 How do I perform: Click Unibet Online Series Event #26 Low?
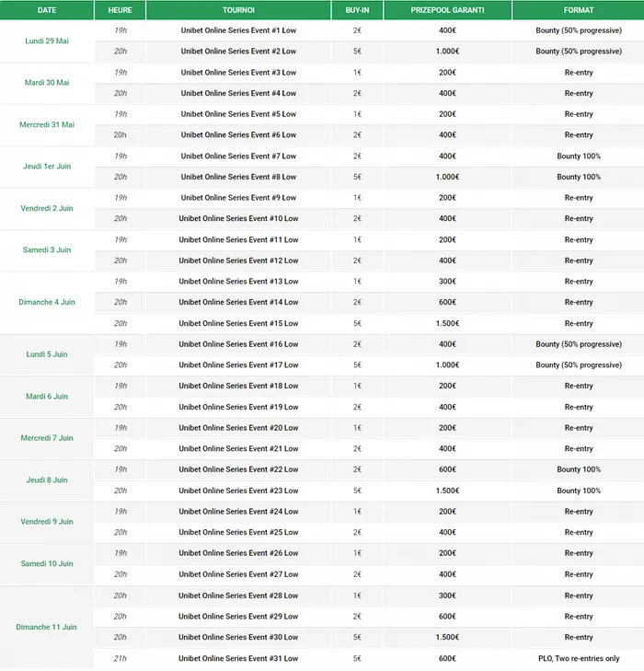pos(238,553)
